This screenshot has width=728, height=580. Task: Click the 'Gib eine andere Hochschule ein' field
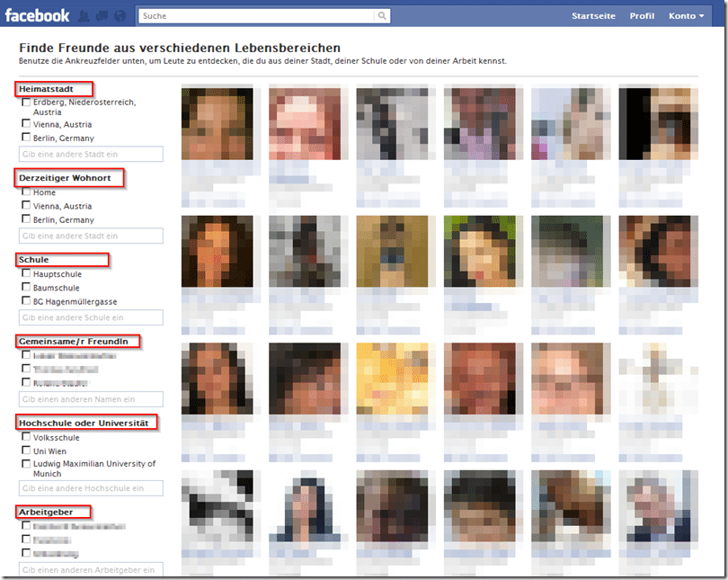click(91, 488)
